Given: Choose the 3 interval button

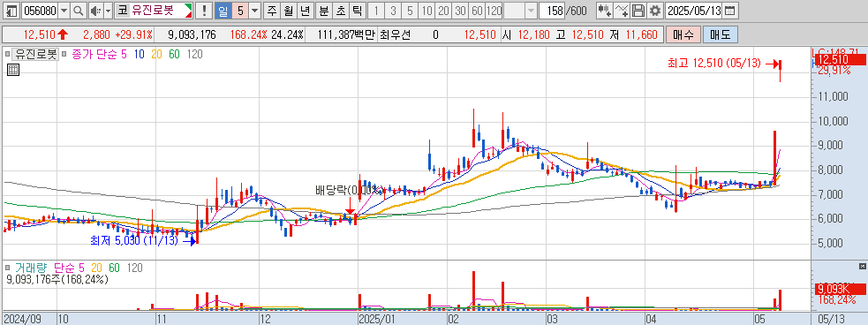Looking at the screenshot, I should (x=393, y=10).
